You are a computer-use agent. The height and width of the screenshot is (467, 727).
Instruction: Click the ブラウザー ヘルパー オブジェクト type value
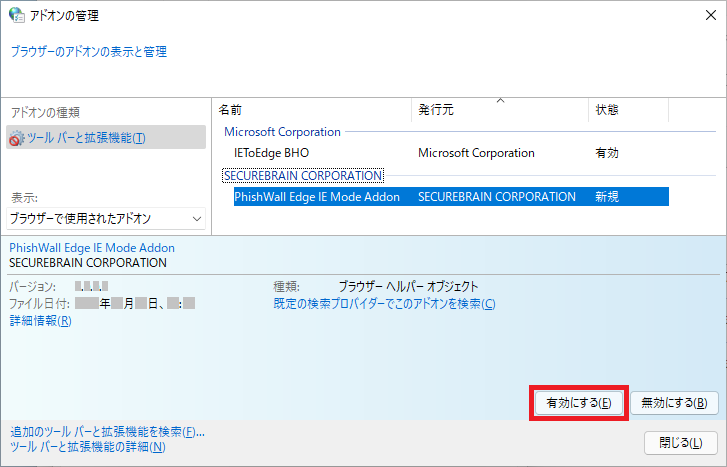pyautogui.click(x=408, y=286)
